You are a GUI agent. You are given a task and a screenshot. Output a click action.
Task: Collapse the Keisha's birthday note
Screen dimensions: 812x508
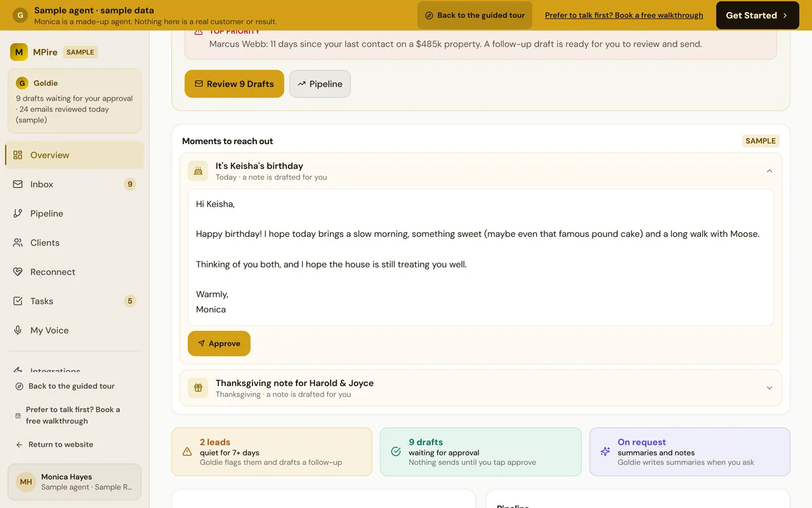click(x=769, y=171)
